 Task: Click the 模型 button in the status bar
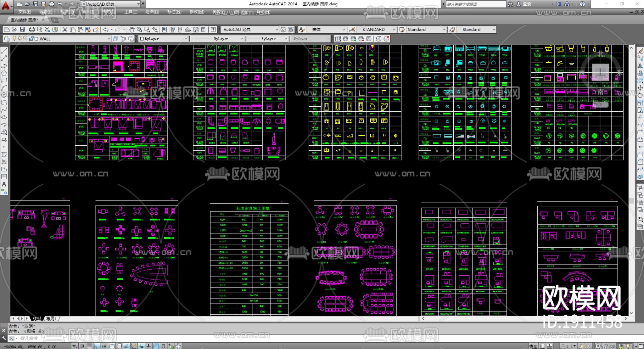point(533,346)
